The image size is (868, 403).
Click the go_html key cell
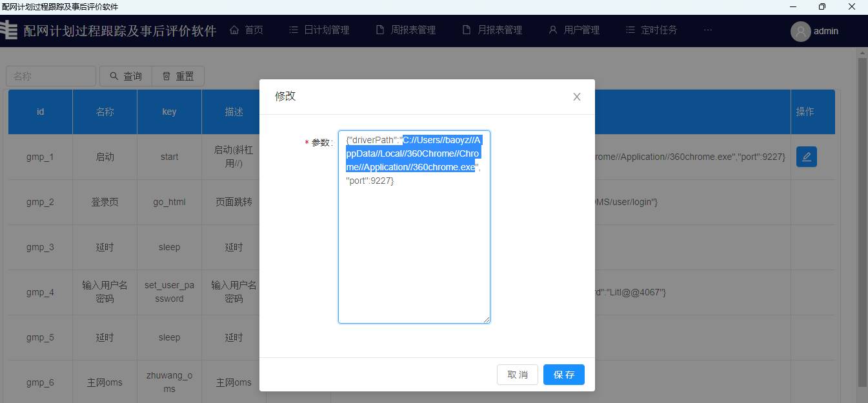pos(170,202)
